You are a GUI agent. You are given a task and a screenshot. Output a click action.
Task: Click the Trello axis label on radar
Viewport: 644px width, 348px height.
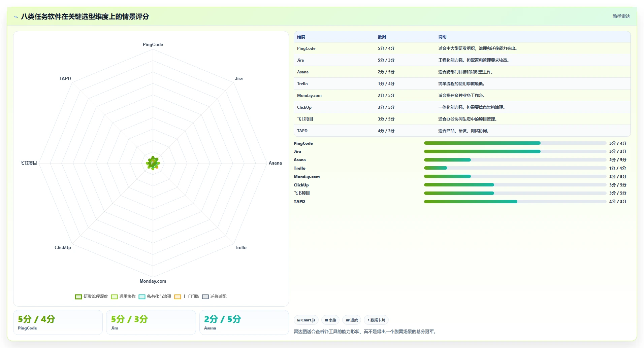pos(241,248)
